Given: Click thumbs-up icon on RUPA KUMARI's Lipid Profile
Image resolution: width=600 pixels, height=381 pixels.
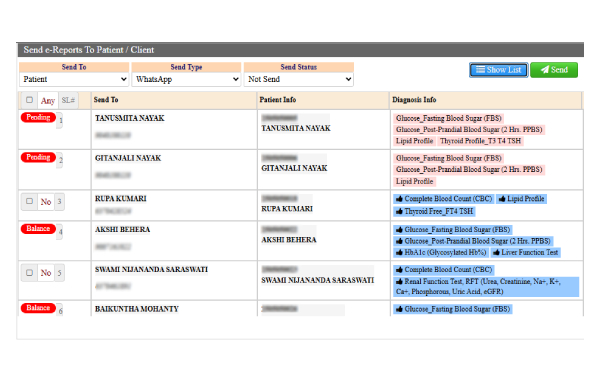Looking at the screenshot, I should coord(502,199).
